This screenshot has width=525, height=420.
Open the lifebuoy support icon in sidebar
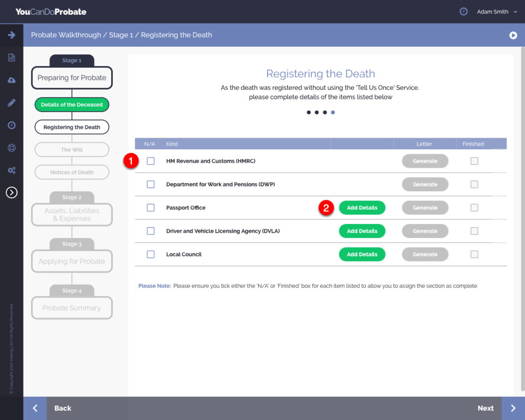click(11, 148)
